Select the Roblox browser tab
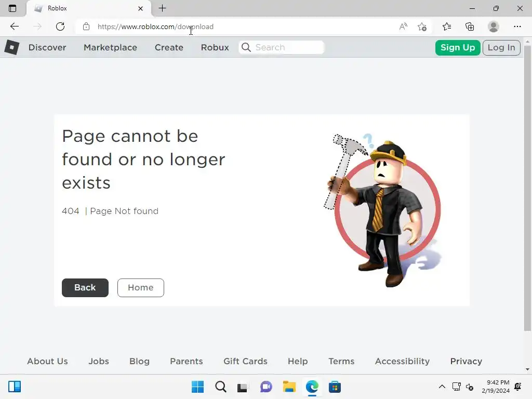The height and width of the screenshot is (399, 532). coord(89,8)
